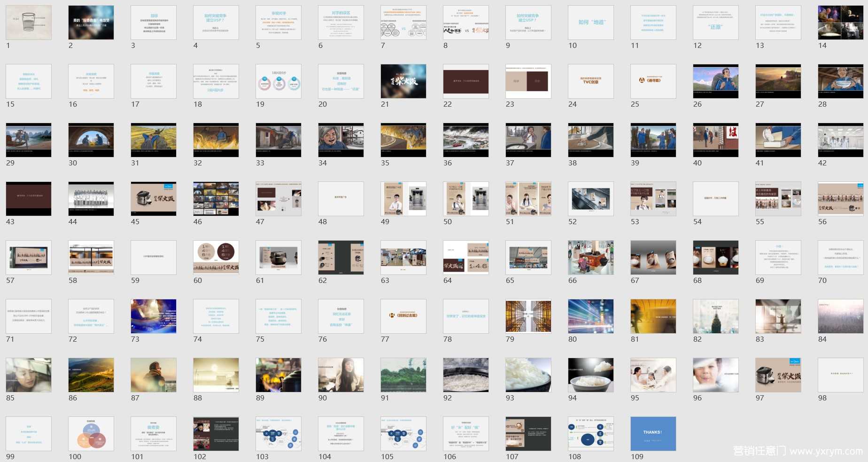Click slide 30 tunnel scene thumbnail
The width and height of the screenshot is (868, 462).
pyautogui.click(x=91, y=140)
